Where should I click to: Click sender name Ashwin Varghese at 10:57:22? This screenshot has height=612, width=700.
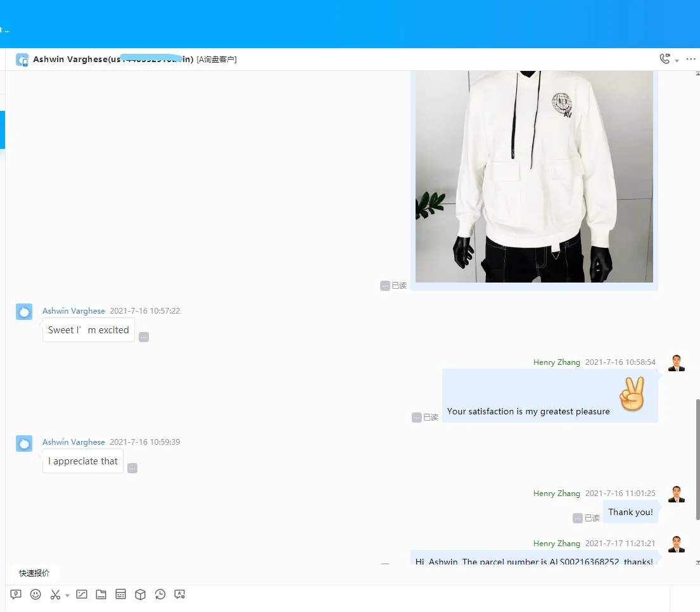click(x=73, y=310)
